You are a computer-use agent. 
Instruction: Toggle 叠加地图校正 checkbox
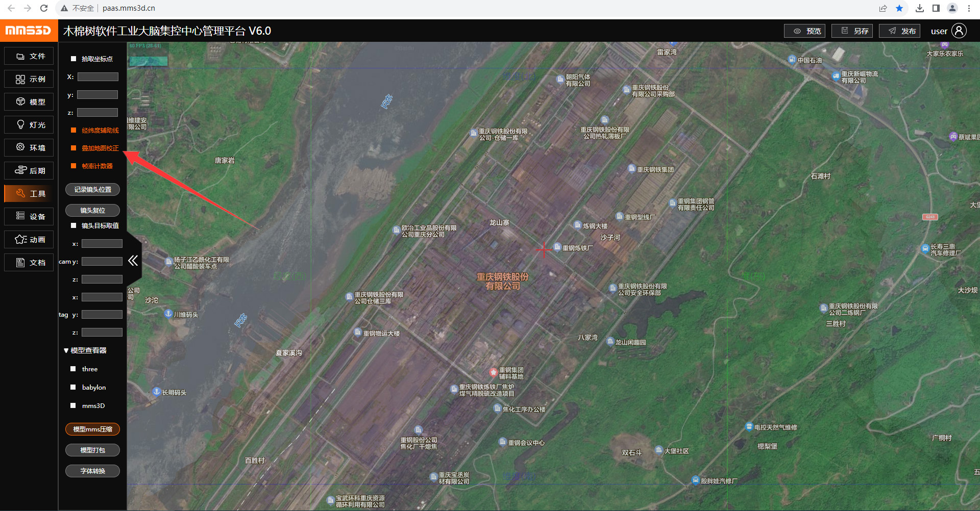(73, 148)
